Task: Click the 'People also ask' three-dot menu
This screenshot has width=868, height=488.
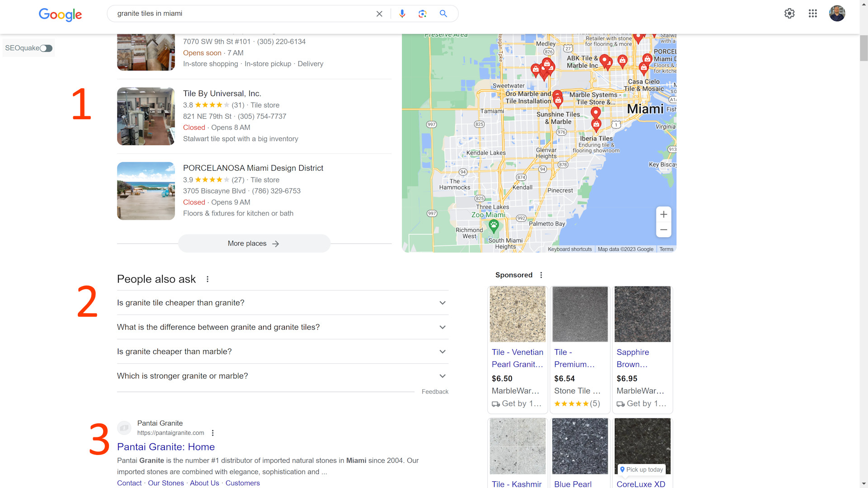Action: (209, 279)
